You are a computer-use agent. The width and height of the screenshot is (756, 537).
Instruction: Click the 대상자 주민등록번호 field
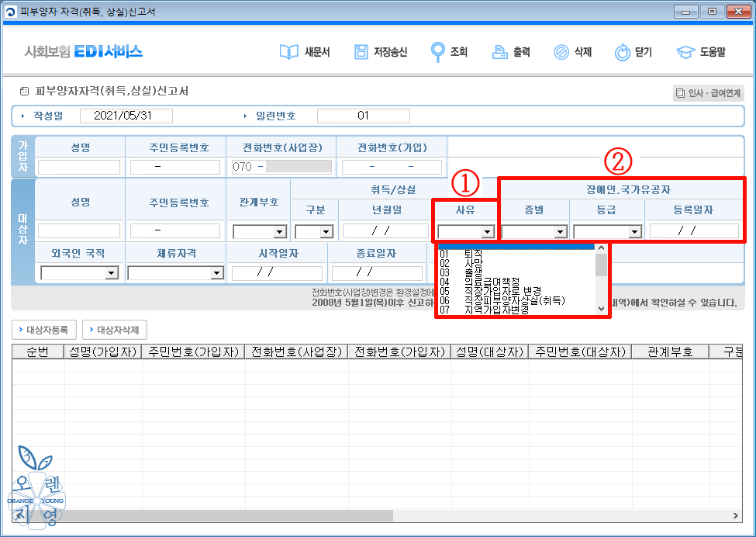[175, 230]
